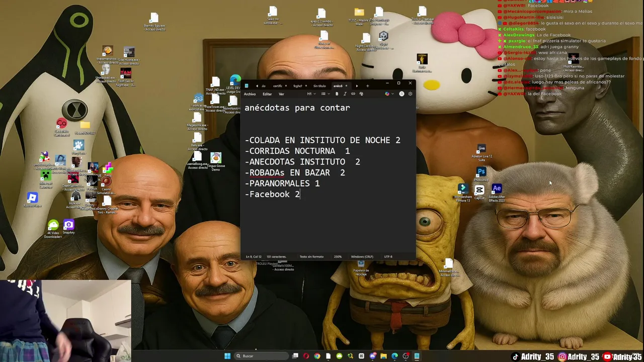Image resolution: width=644 pixels, height=362 pixels.
Task: Insert a link from Notepad toolbar
Action: (353, 94)
